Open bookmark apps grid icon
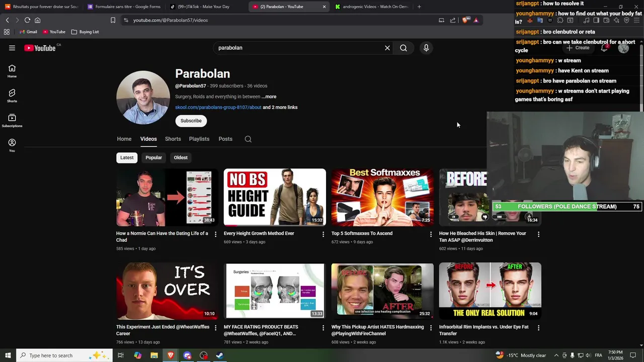The height and width of the screenshot is (362, 644). click(7, 32)
